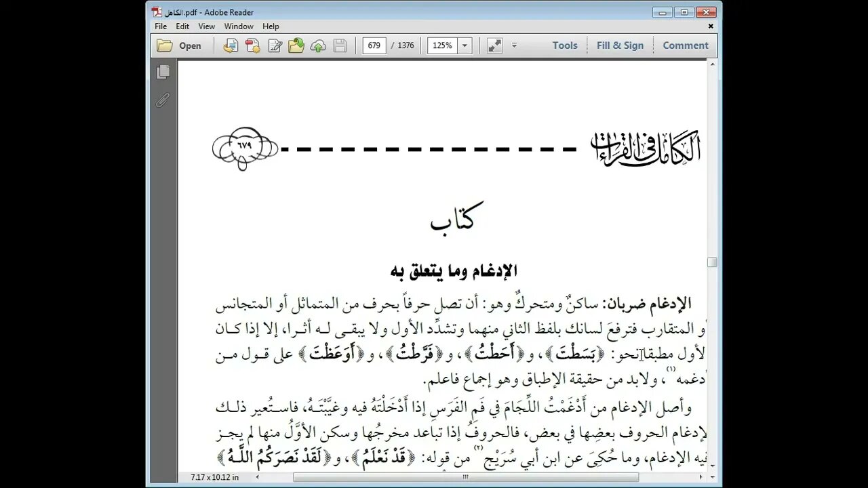Open the zoom level dropdown arrow

click(465, 45)
